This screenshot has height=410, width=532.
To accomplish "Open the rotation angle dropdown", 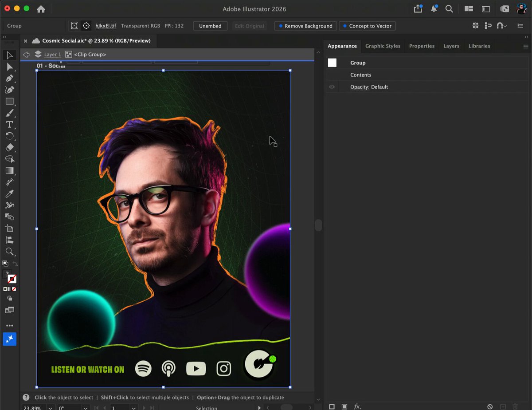I will (x=86, y=408).
